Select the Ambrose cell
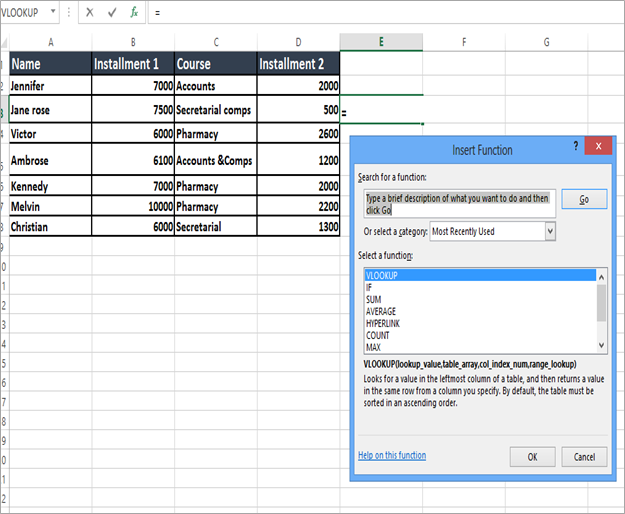This screenshot has height=514, width=625. click(51, 160)
